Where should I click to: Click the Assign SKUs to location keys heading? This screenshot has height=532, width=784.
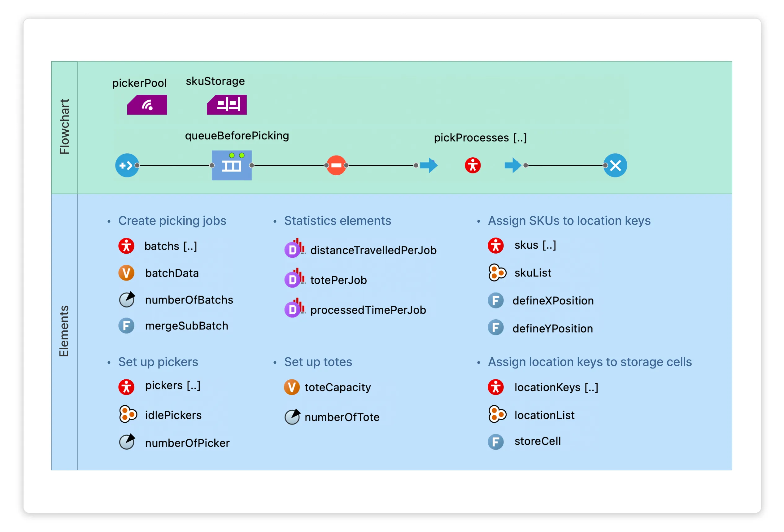pyautogui.click(x=568, y=220)
